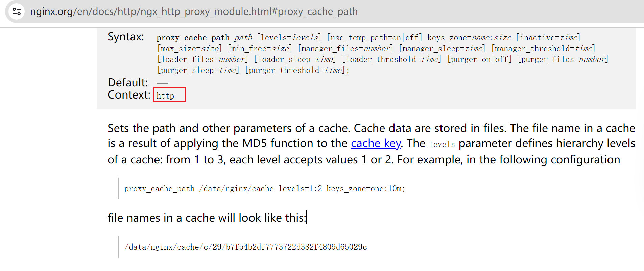Click the inactive=time parameter
The width and height of the screenshot is (644, 271).
click(x=548, y=38)
